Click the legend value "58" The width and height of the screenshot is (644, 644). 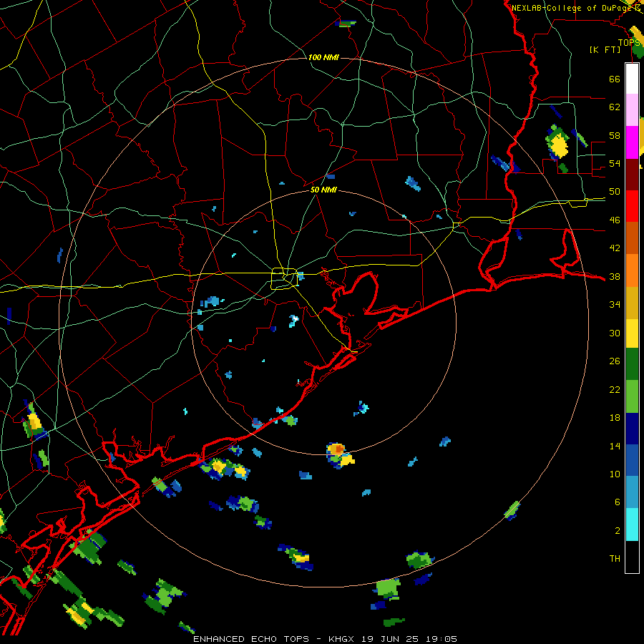(615, 135)
